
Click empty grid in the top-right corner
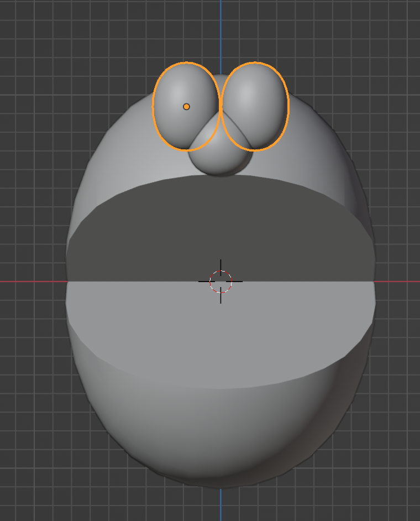(387, 33)
